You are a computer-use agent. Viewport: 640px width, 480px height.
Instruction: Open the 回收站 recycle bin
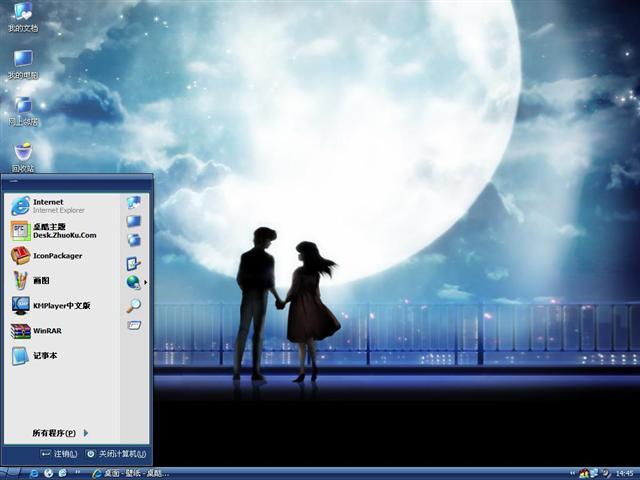pyautogui.click(x=22, y=155)
